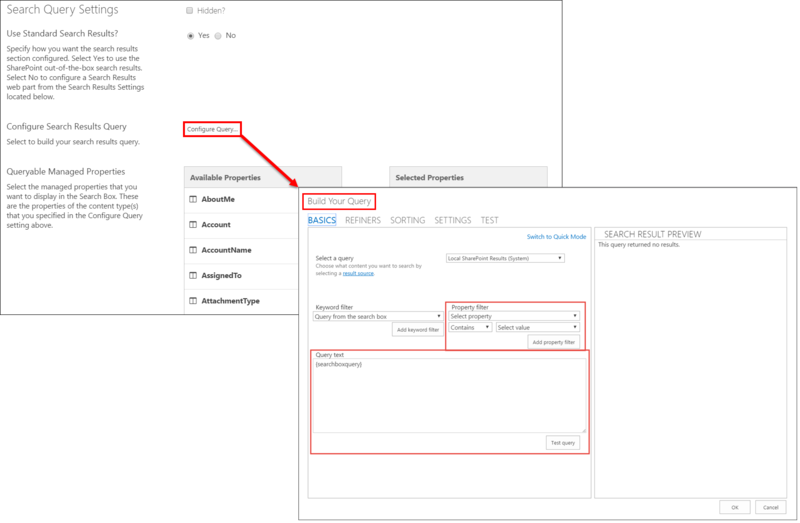This screenshot has height=523, width=800.
Task: Click the icon next to Account property
Action: pos(193,225)
